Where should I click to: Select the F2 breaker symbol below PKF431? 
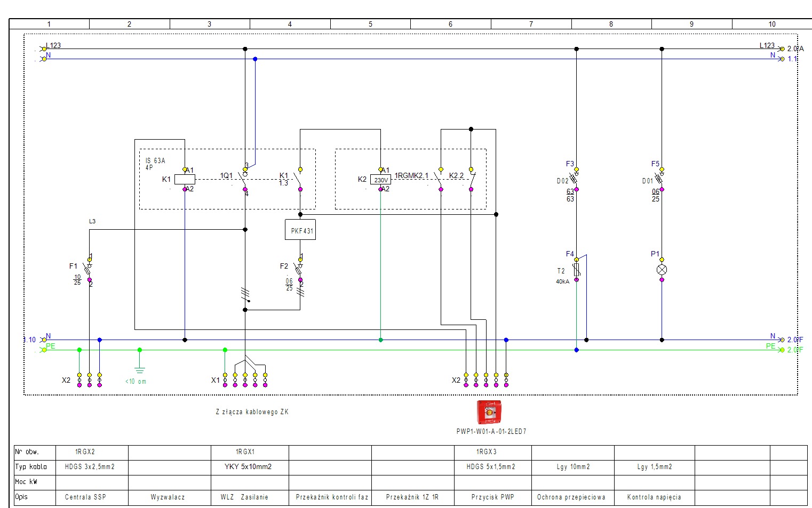pyautogui.click(x=300, y=270)
